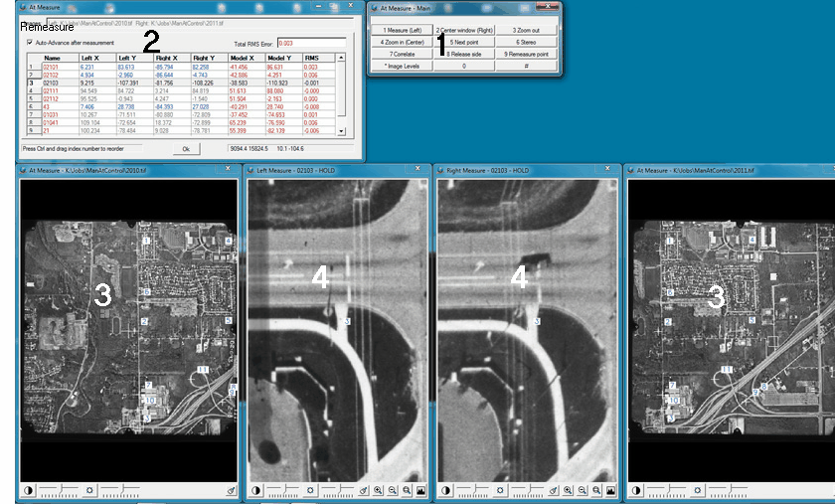The width and height of the screenshot is (835, 504).
Task: Open histogram icon in Right Measure window
Action: coord(610,490)
